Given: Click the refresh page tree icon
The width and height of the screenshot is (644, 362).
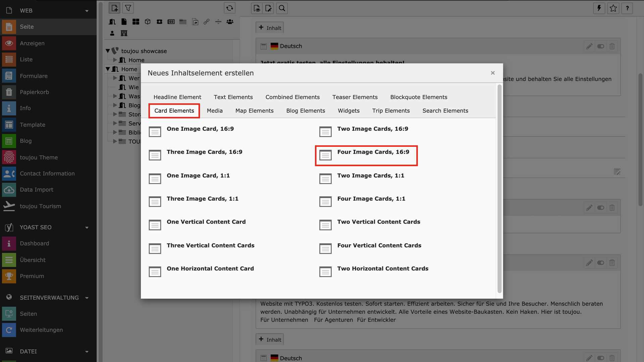Looking at the screenshot, I should coord(229,8).
